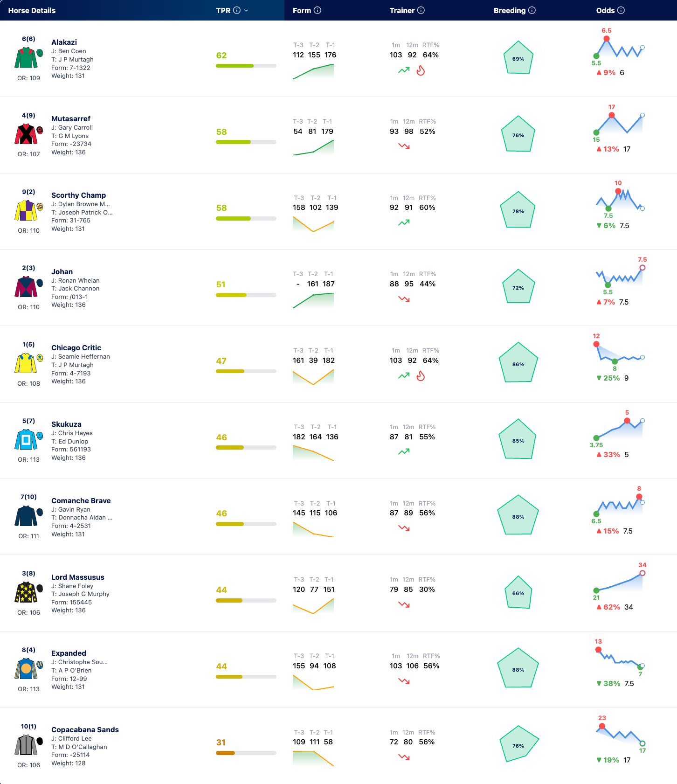The image size is (677, 784).
Task: Select the Odds column header
Action: pos(605,10)
